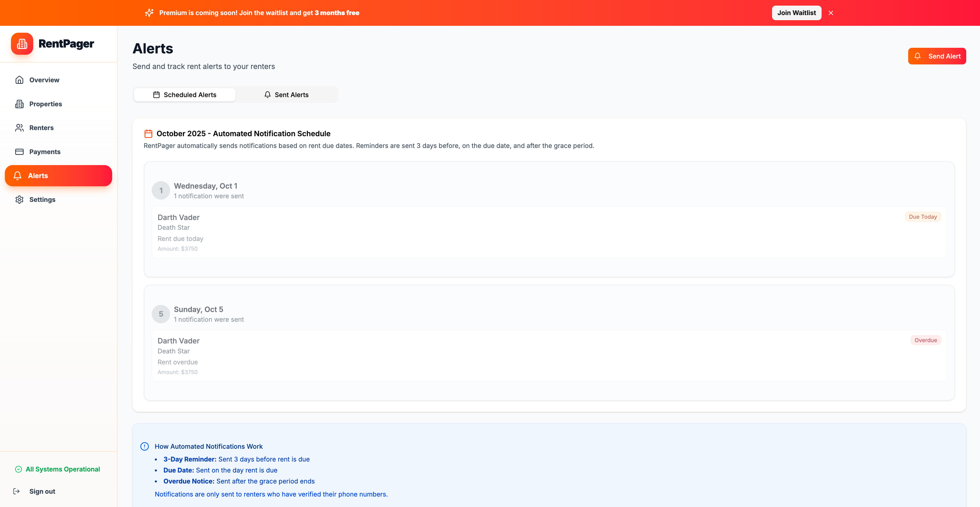Click the RentPager building logo icon
980x507 pixels.
22,44
